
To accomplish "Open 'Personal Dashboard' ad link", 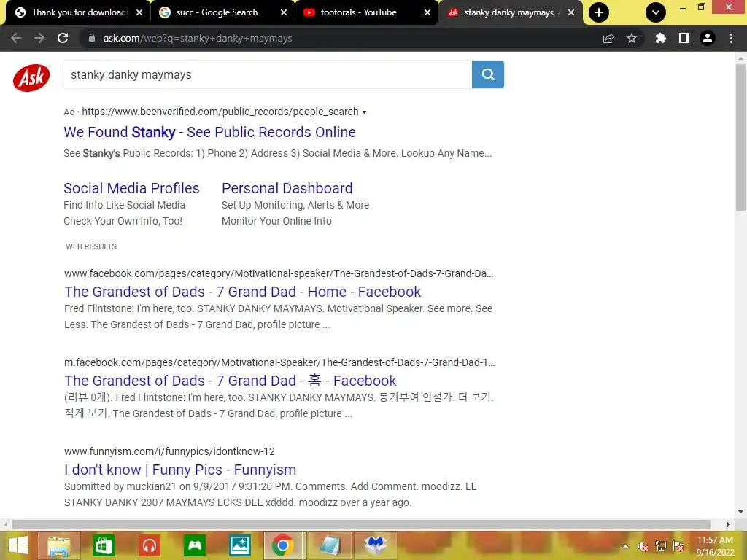I will click(x=287, y=188).
